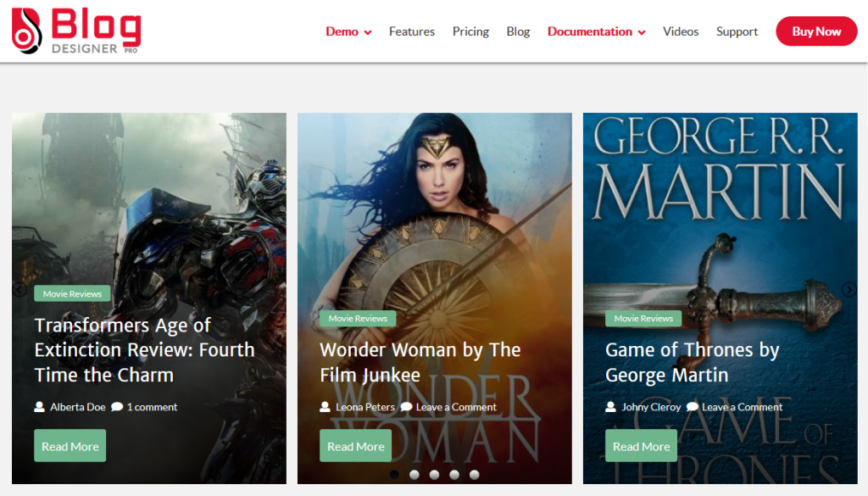This screenshot has height=496, width=868.
Task: Click author icon beside Leona Peters
Action: 325,407
